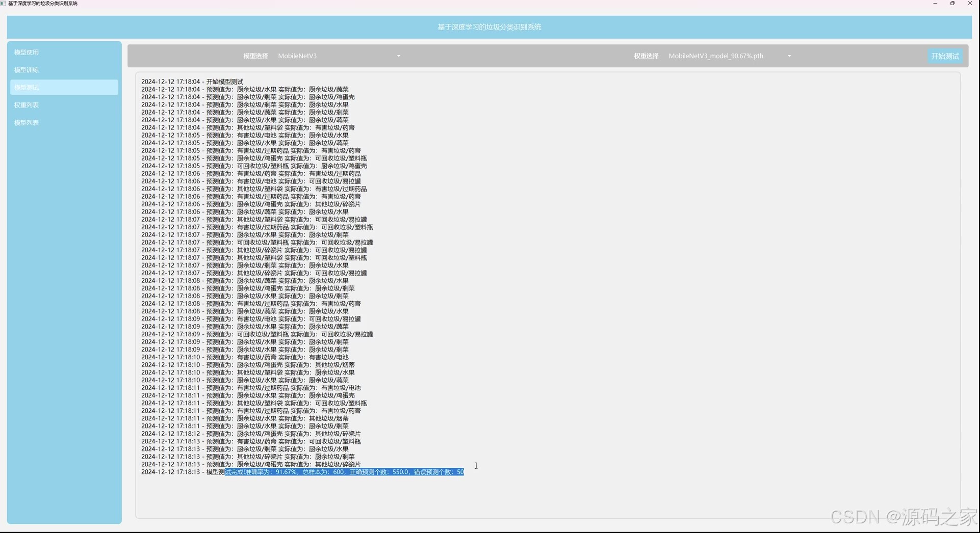Click log row predicting 有害垃圾/药膏 actual 可回收垃圾/塑料瓶

pyautogui.click(x=251, y=441)
